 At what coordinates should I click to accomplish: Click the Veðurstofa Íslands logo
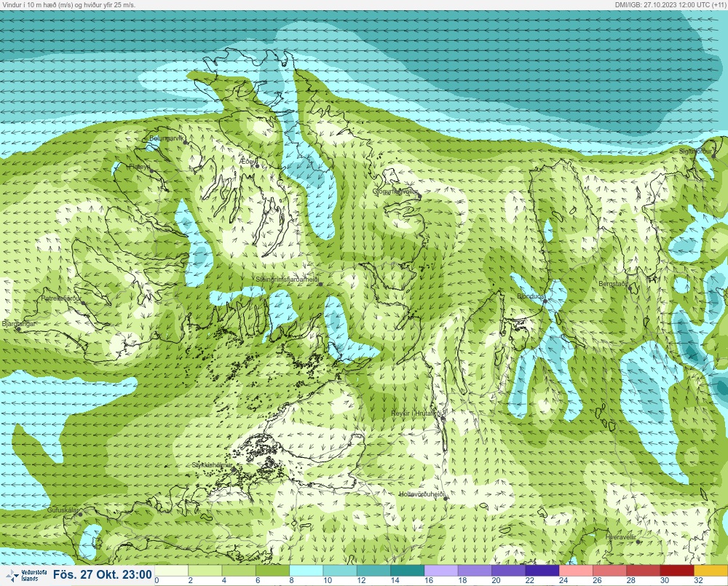point(27,575)
